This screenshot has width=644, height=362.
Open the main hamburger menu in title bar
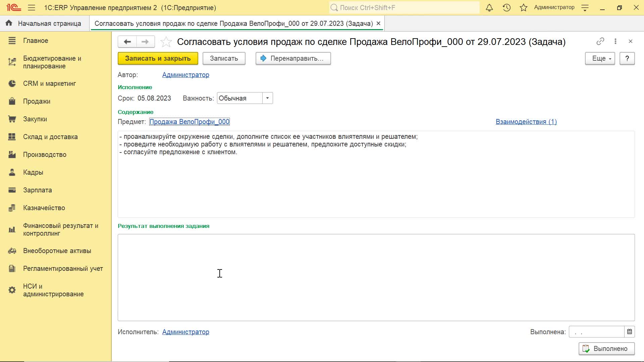point(32,7)
